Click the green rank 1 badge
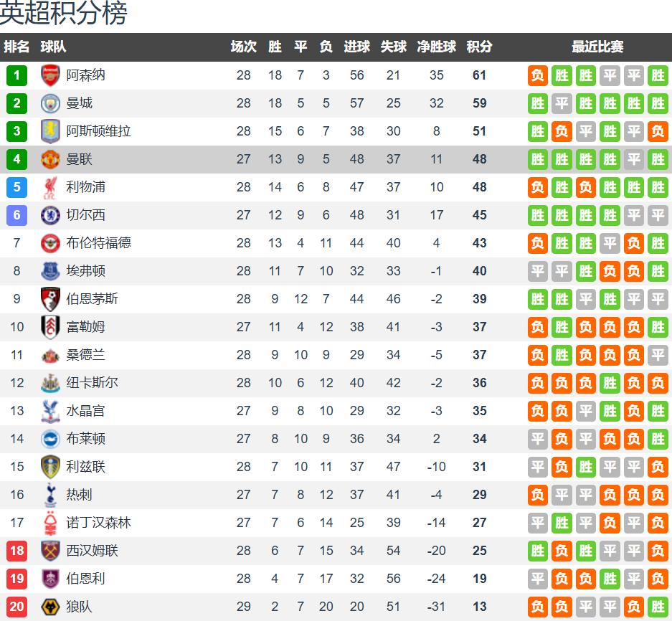This screenshot has width=672, height=621. (x=16, y=75)
